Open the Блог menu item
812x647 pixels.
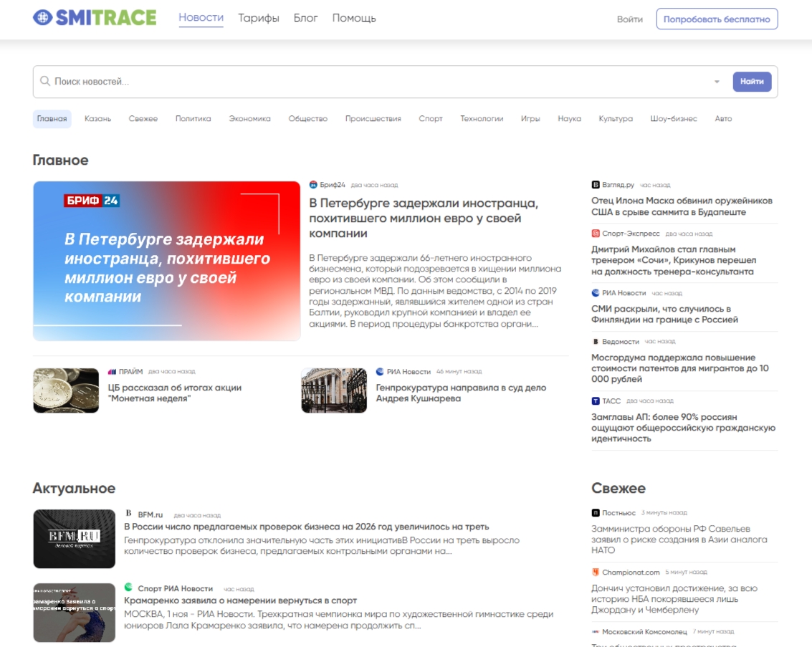click(x=305, y=18)
